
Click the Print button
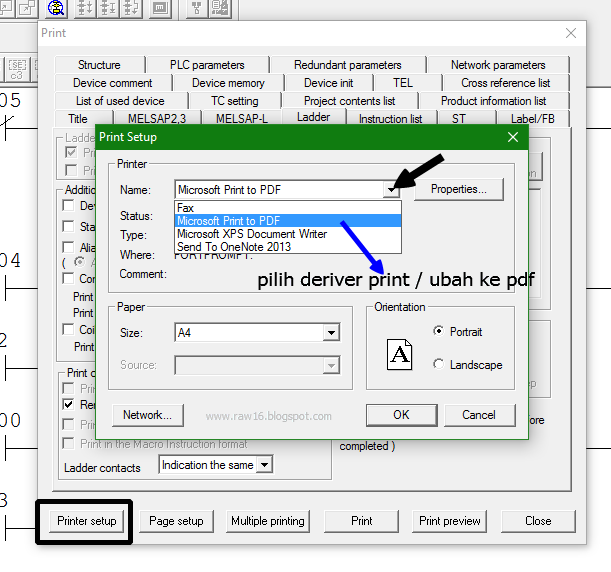[362, 521]
